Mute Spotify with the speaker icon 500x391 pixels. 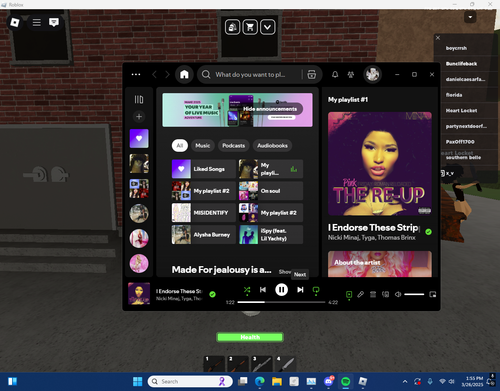coord(398,294)
